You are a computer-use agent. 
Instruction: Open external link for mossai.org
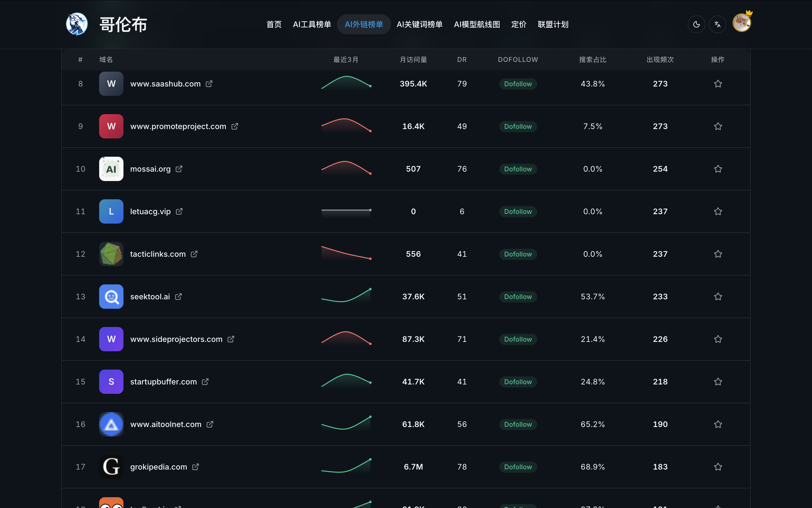pyautogui.click(x=179, y=169)
